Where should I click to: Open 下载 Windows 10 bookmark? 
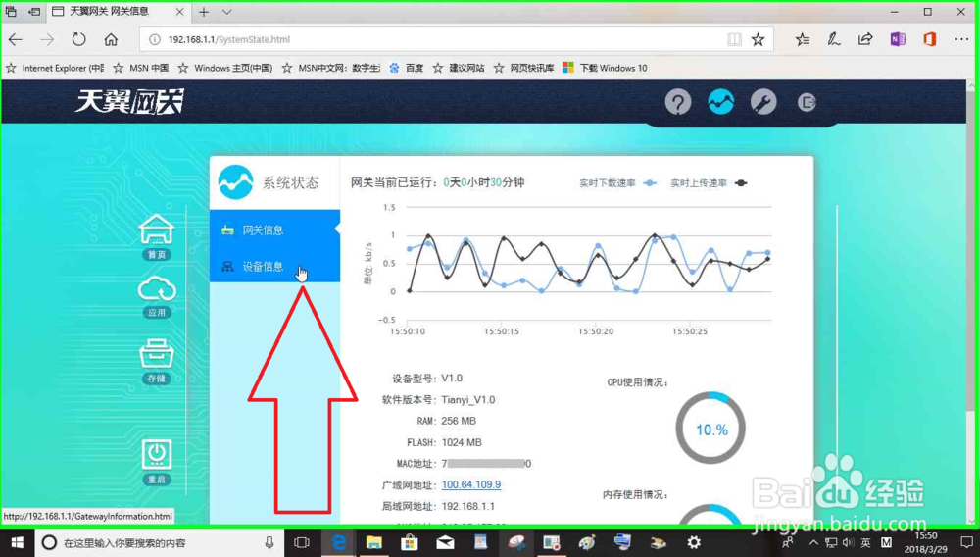pyautogui.click(x=605, y=68)
